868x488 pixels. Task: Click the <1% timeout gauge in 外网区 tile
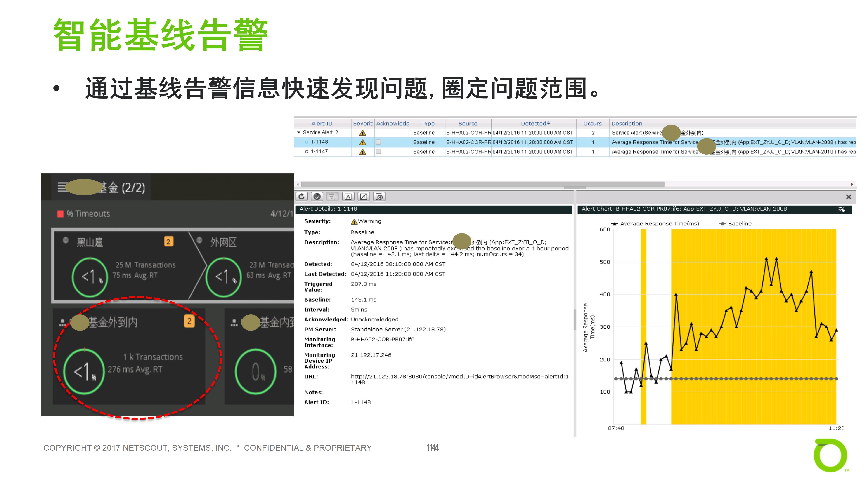(224, 277)
